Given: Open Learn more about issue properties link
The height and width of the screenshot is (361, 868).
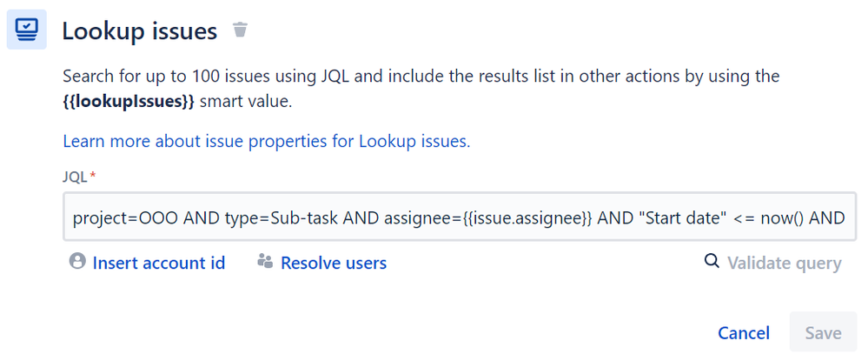Looking at the screenshot, I should point(266,142).
